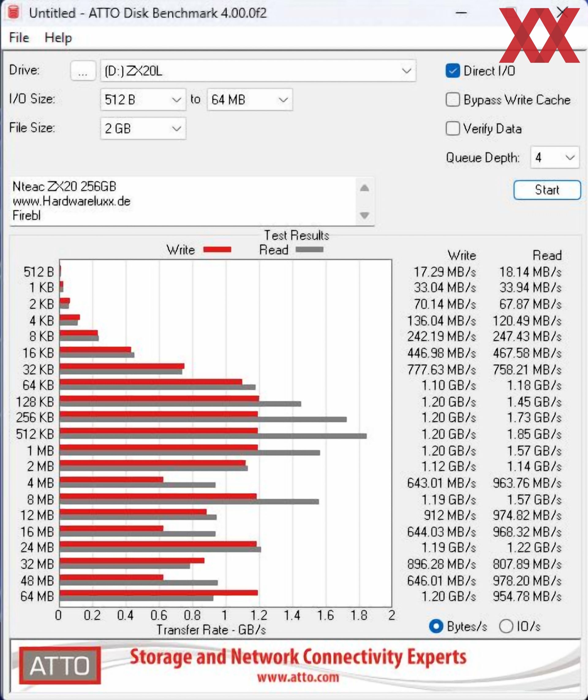
Task: Open the Help menu
Action: tap(58, 38)
